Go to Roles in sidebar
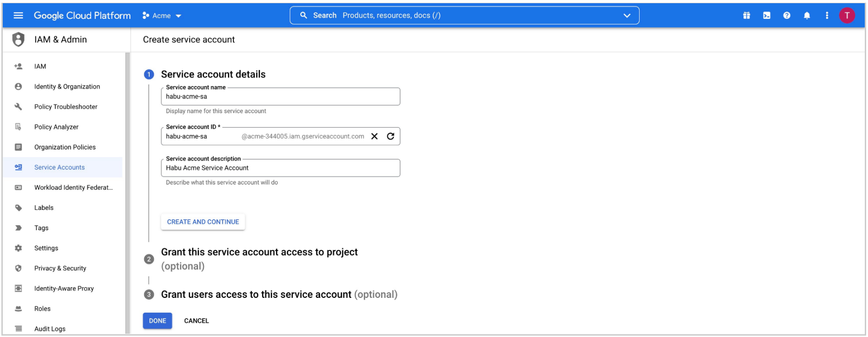This screenshot has height=337, width=868. click(42, 309)
